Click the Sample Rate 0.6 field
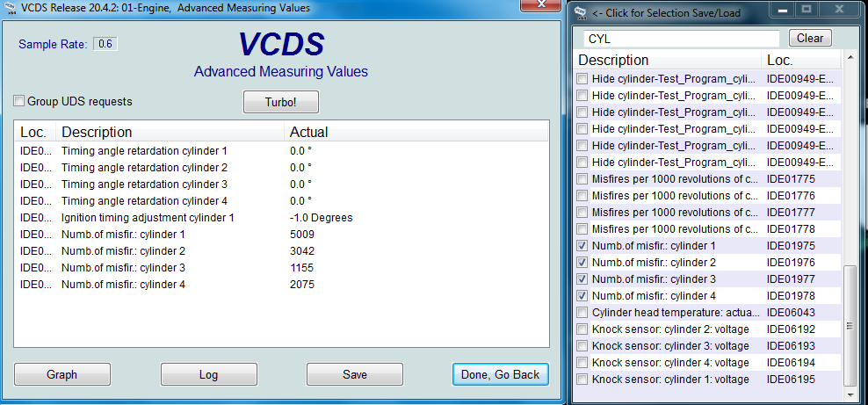The image size is (868, 405). coord(105,44)
